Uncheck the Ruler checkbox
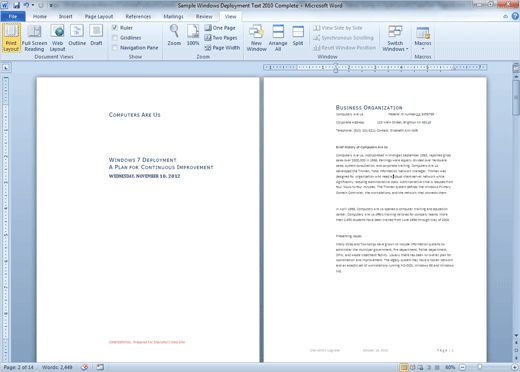 click(115, 28)
